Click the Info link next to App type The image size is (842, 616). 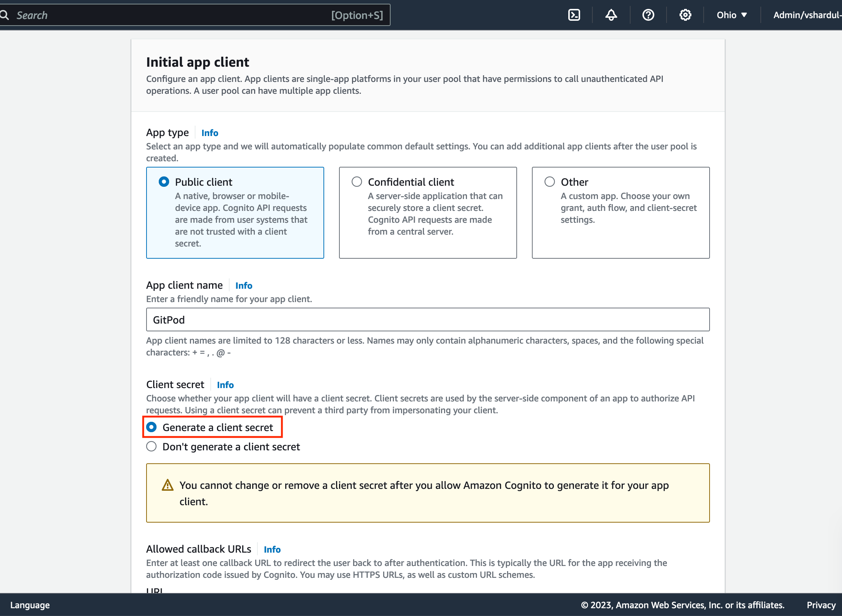[210, 133]
